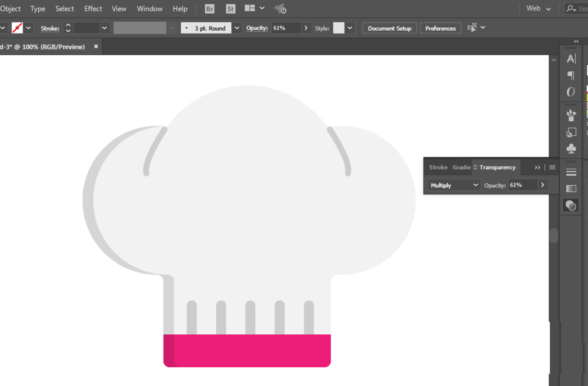
Task: Open the Paragraph panel icon
Action: pyautogui.click(x=571, y=75)
